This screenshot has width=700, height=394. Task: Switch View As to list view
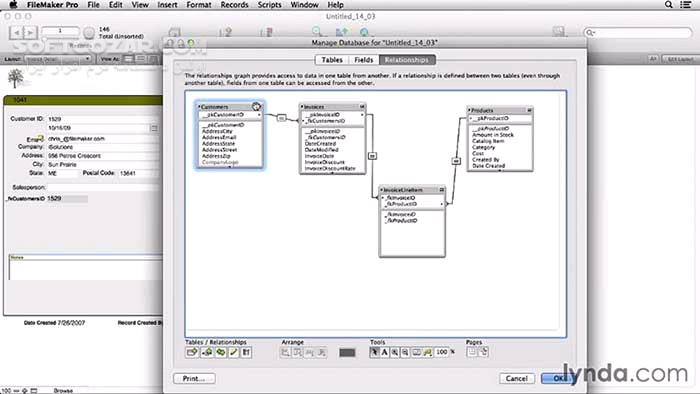tap(141, 59)
